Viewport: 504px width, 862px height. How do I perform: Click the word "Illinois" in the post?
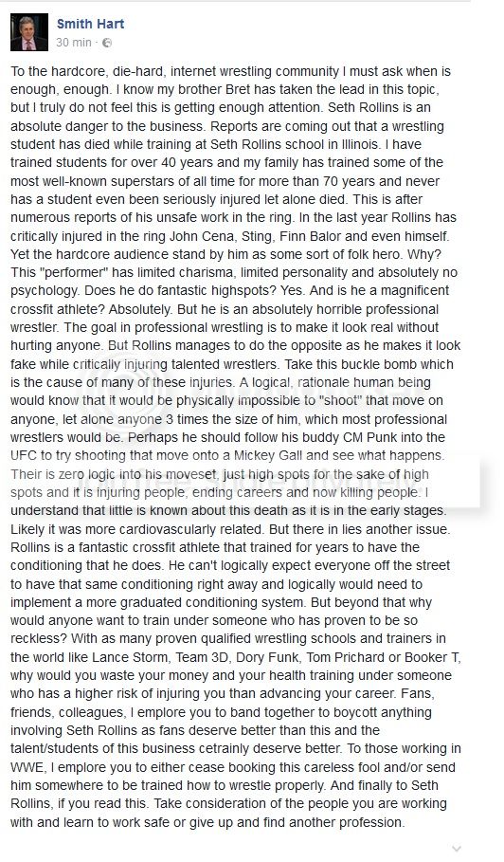356,144
